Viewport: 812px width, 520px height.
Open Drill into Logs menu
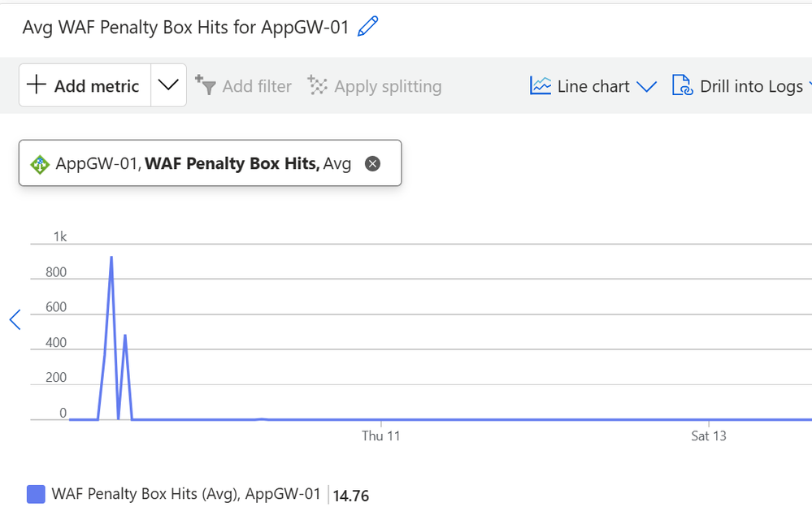click(750, 86)
